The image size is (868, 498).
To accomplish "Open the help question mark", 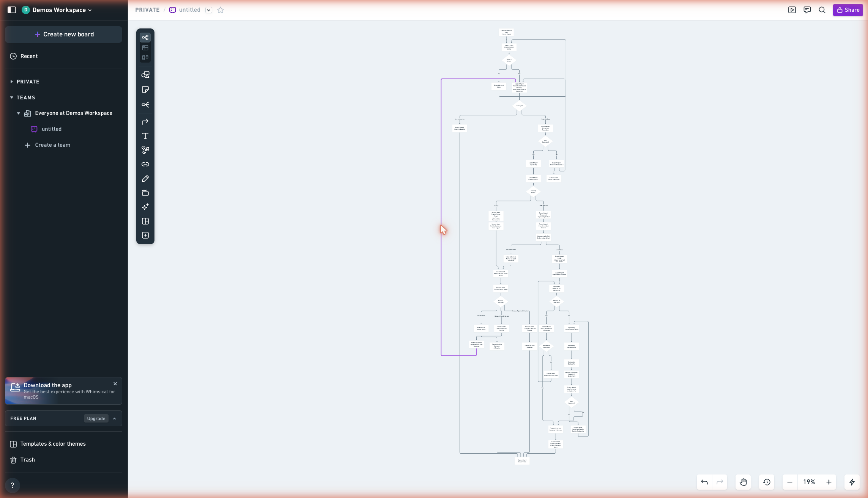I will pyautogui.click(x=12, y=485).
